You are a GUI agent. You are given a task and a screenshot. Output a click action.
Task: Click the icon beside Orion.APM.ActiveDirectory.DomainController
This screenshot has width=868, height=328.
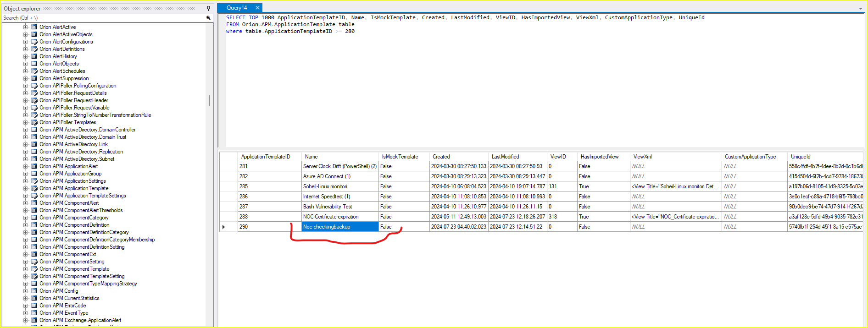34,130
